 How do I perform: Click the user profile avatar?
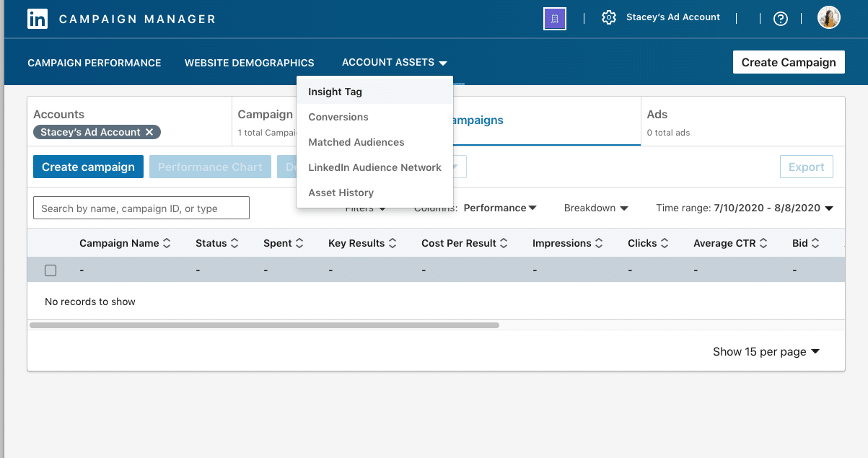(x=828, y=18)
